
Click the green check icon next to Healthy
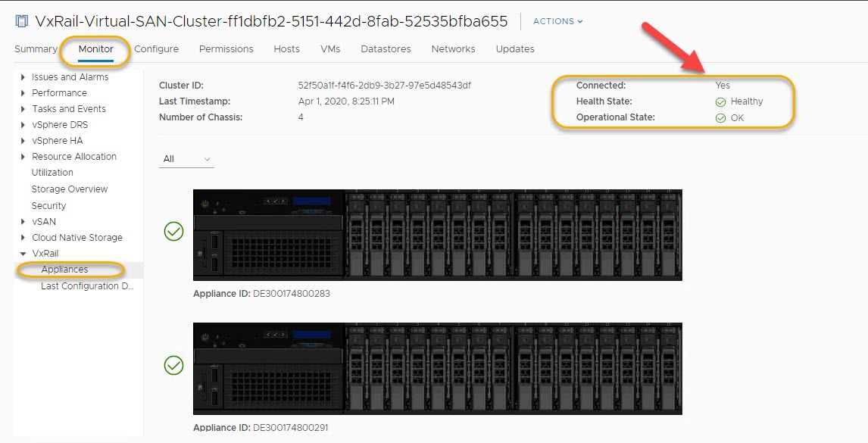point(720,102)
